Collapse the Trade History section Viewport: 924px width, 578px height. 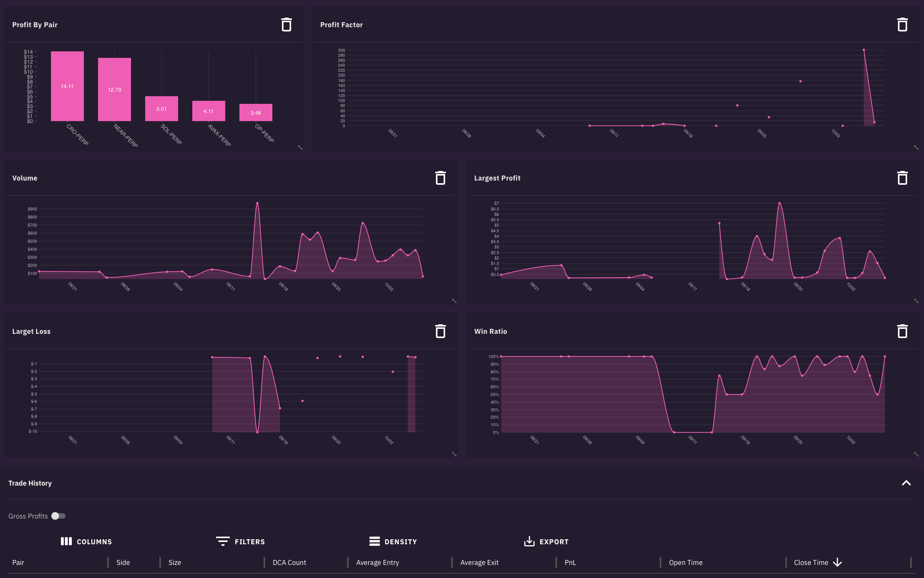click(x=906, y=483)
